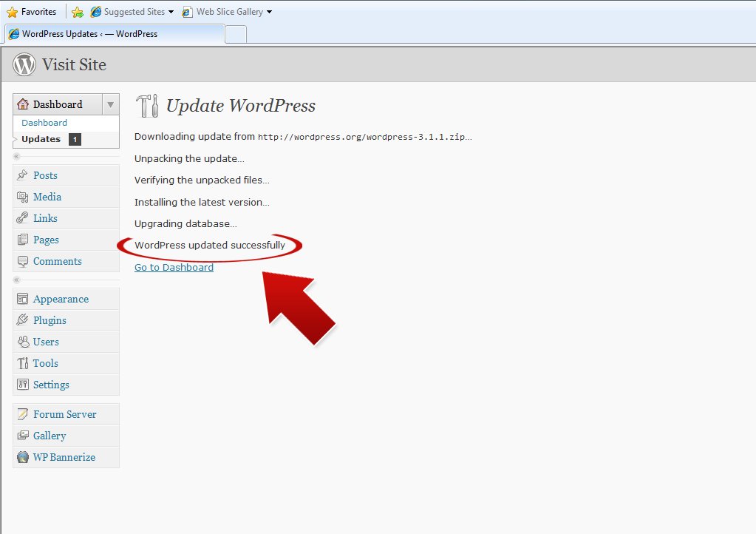Click the Plugins plug icon
This screenshot has width=756, height=534.
[22, 320]
